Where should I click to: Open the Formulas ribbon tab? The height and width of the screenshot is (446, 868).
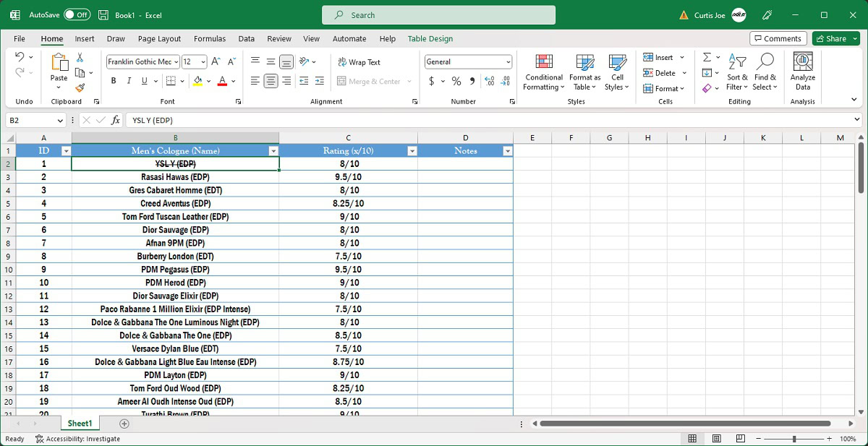click(x=210, y=39)
